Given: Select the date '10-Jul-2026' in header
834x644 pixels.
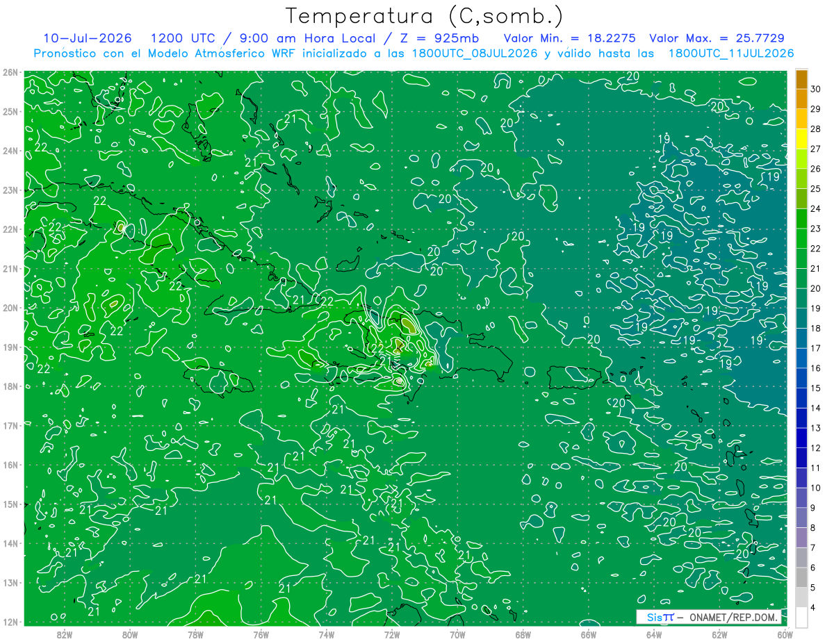Looking at the screenshot, I should click(87, 38).
